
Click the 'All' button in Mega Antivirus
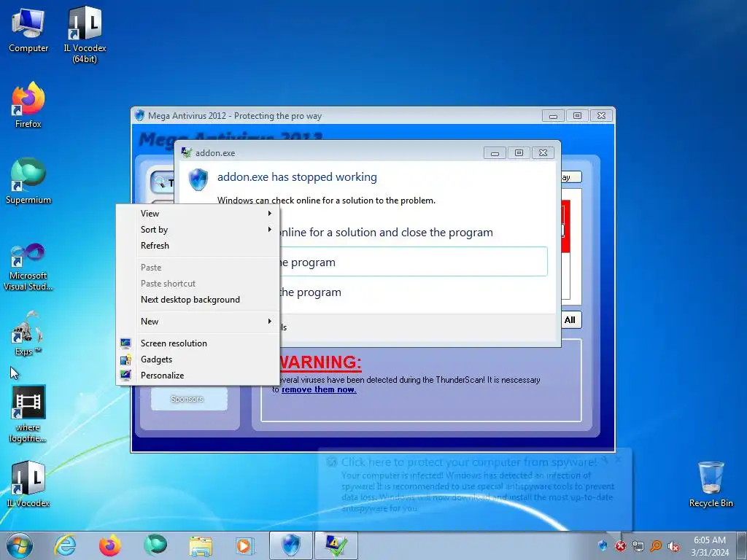click(570, 320)
